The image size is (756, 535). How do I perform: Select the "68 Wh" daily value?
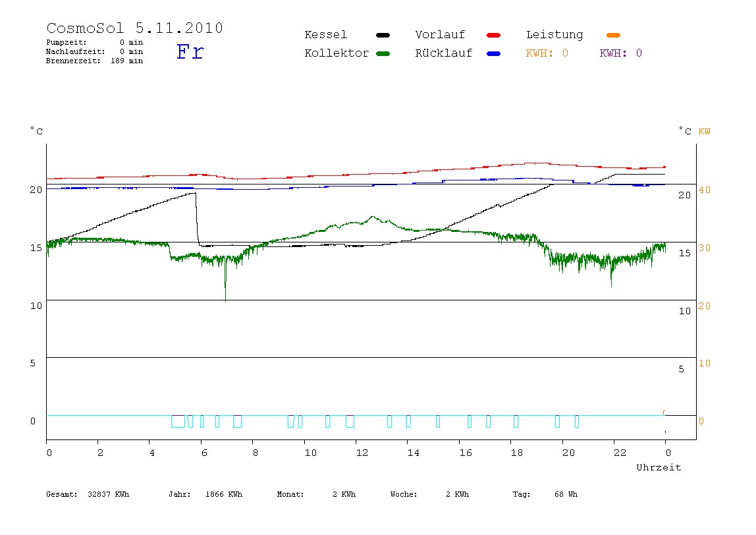pos(566,494)
